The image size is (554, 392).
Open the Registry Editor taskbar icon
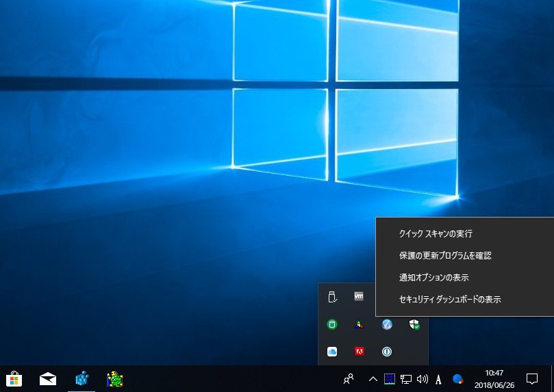coord(82,378)
